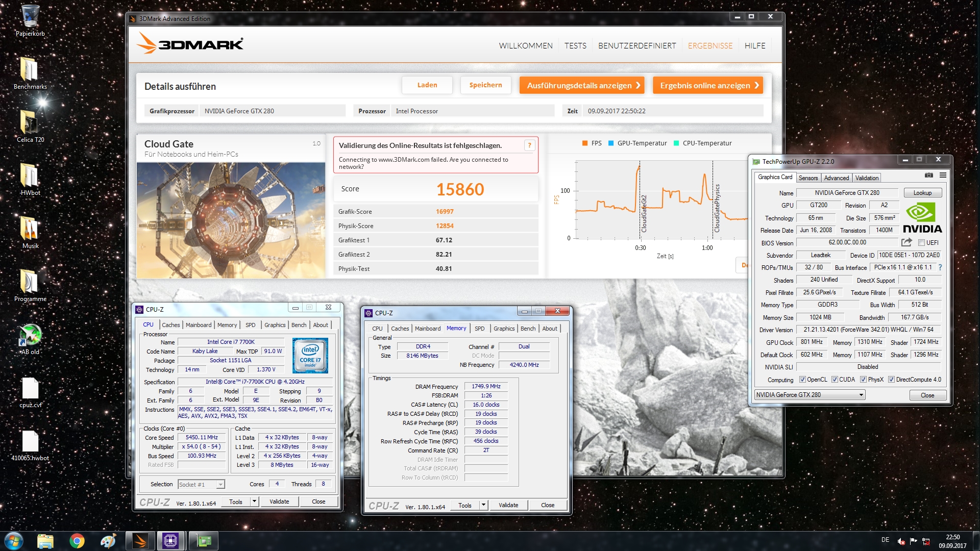Image resolution: width=980 pixels, height=551 pixels.
Task: Select the HWbot folder icon
Action: click(x=30, y=180)
